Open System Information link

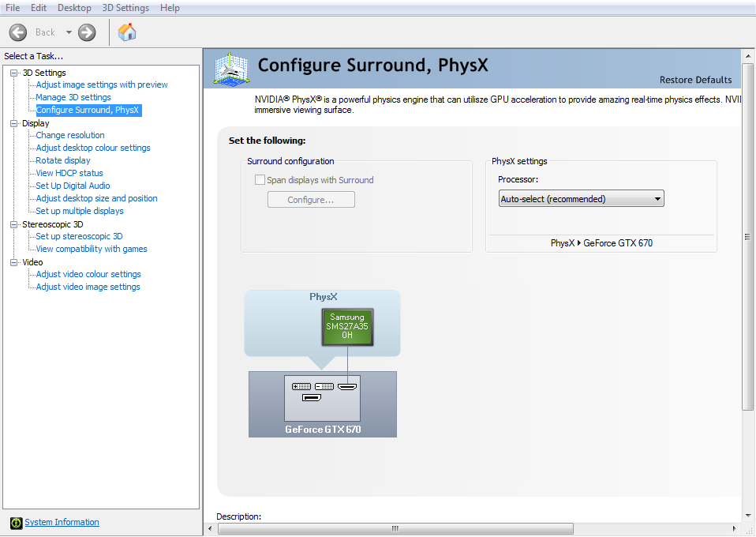click(62, 522)
